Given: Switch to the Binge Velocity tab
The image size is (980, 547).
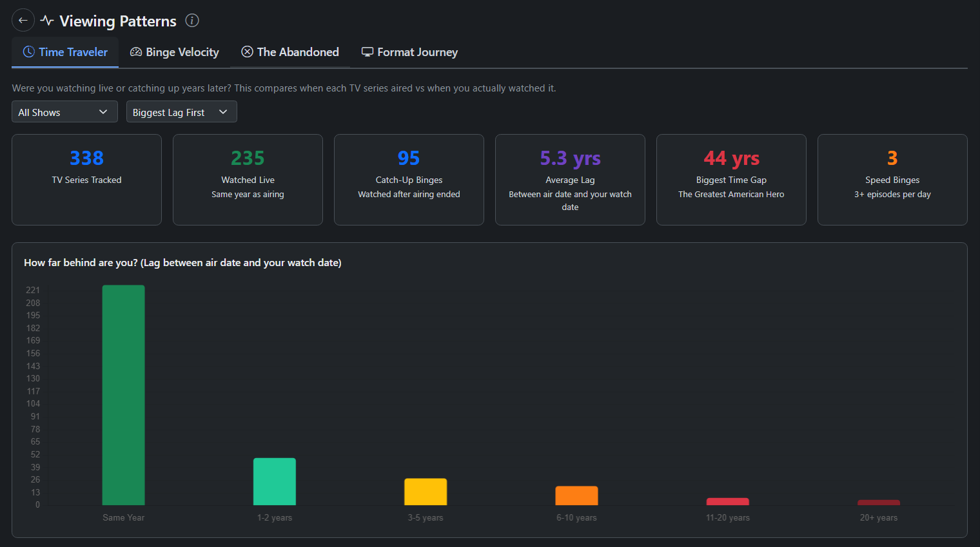Looking at the screenshot, I should pos(175,52).
